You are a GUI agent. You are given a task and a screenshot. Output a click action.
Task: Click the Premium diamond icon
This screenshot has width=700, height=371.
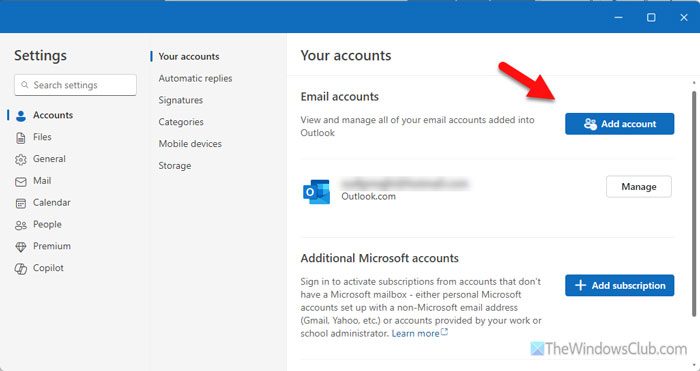click(21, 247)
